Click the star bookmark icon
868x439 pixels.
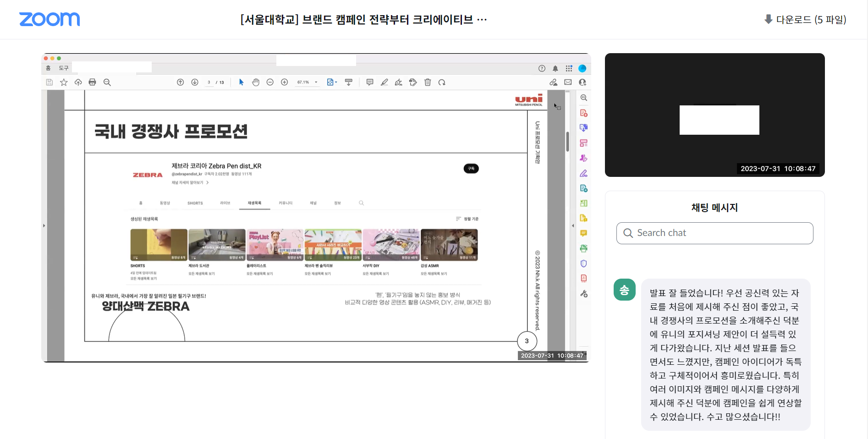[64, 82]
